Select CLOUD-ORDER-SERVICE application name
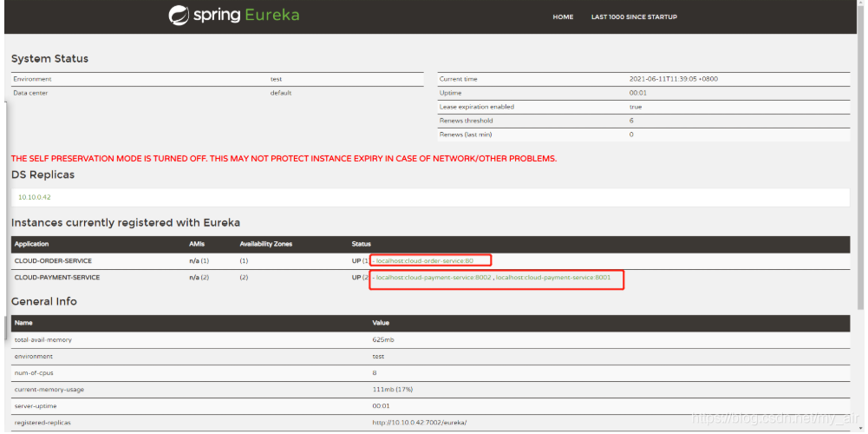Screen dimensions: 868x434 click(53, 260)
